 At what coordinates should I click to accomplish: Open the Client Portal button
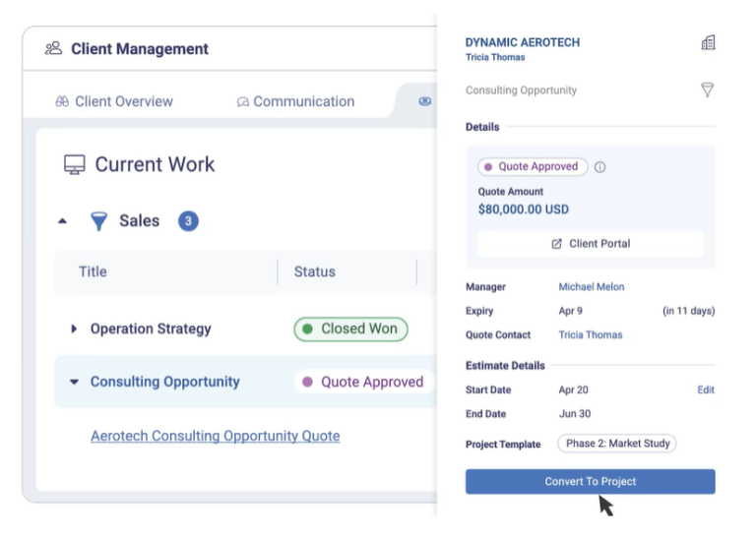[591, 244]
